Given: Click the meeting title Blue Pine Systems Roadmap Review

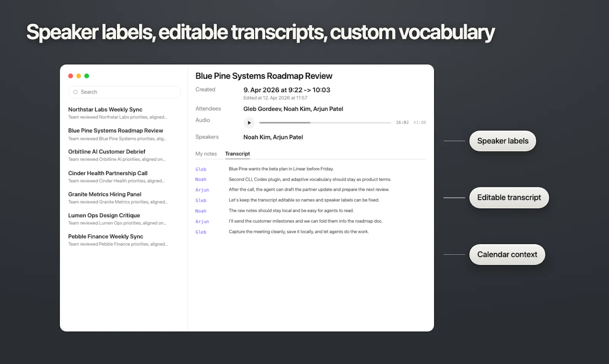Looking at the screenshot, I should click(264, 76).
